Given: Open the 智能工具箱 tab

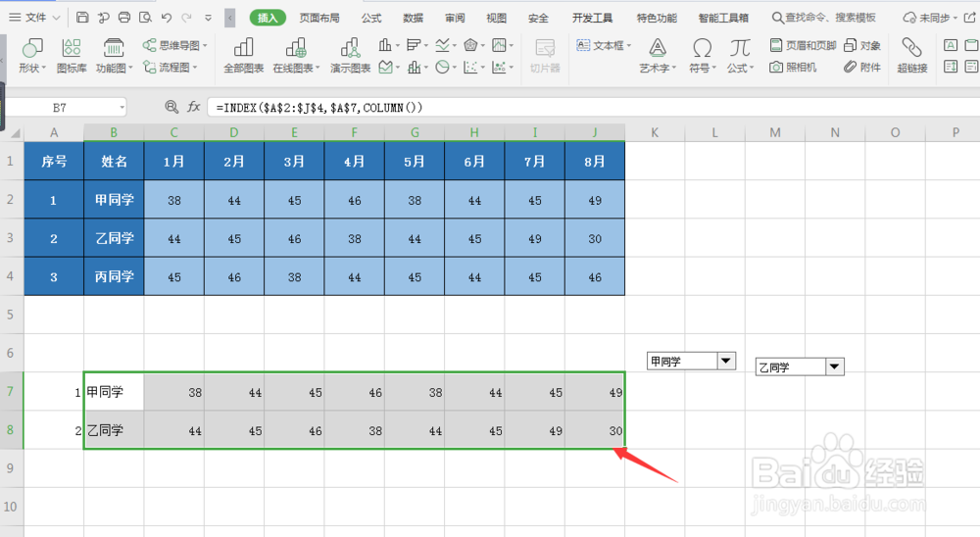Looking at the screenshot, I should (723, 18).
